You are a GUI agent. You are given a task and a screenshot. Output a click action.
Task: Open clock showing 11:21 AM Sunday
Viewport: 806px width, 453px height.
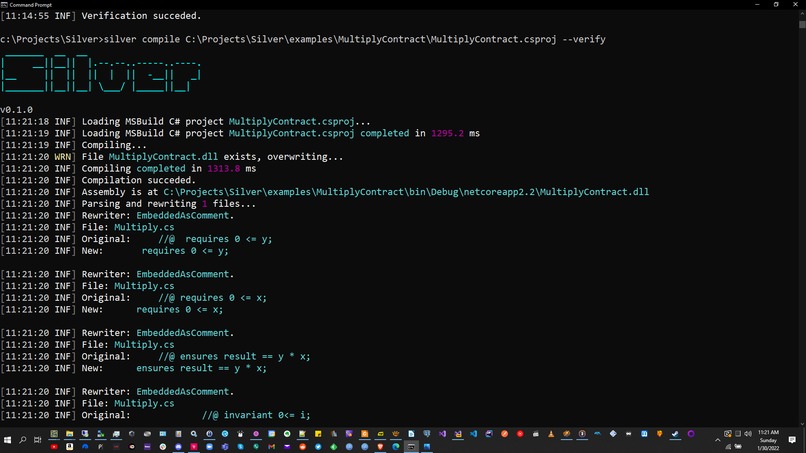coord(768,440)
